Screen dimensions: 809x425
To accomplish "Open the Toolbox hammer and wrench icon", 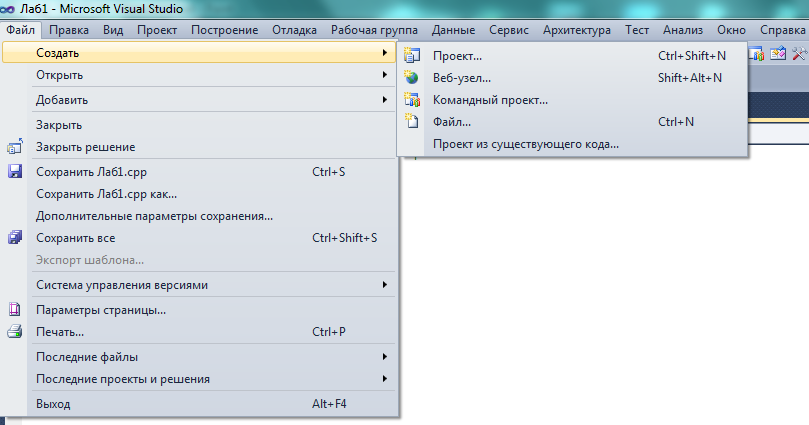I will [x=799, y=54].
